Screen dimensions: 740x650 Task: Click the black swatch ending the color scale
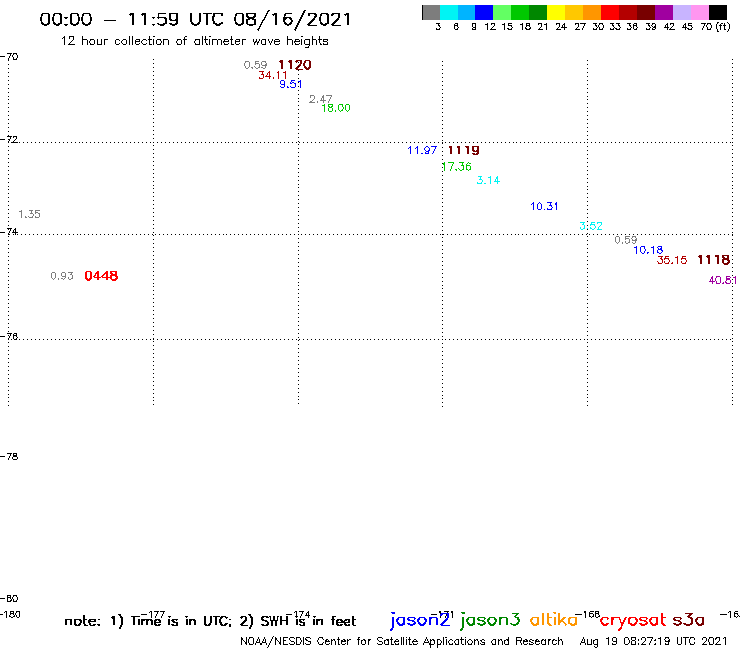tap(717, 12)
